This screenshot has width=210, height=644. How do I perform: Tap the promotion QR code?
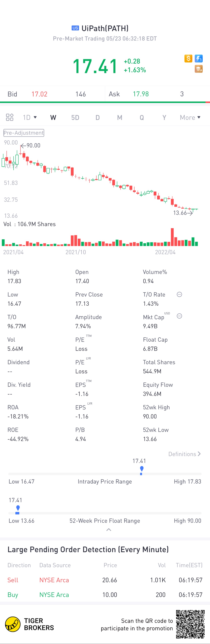click(190, 624)
